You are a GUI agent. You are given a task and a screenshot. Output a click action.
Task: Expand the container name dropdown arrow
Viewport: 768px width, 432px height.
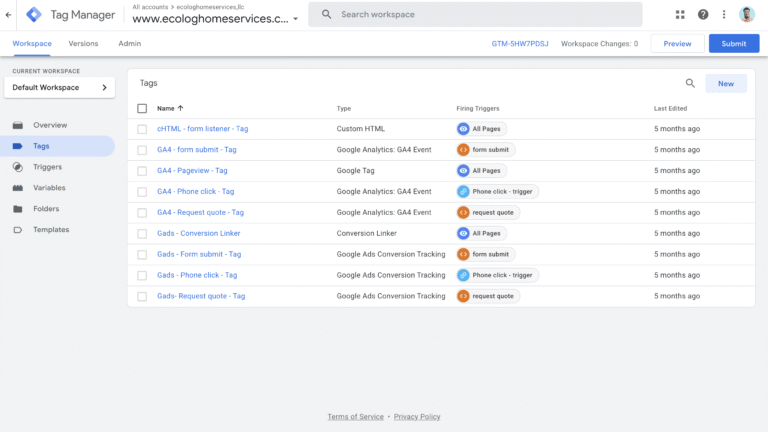(x=296, y=19)
